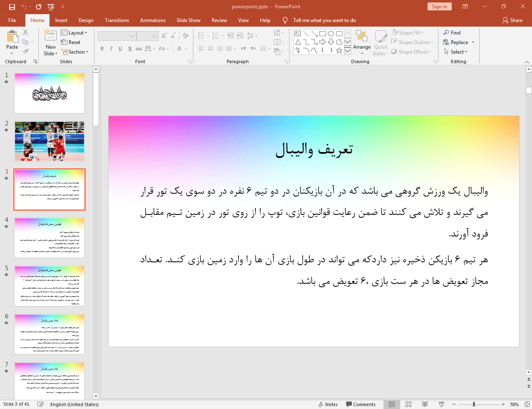Click the Share button
This screenshot has height=409, width=532.
(512, 20)
